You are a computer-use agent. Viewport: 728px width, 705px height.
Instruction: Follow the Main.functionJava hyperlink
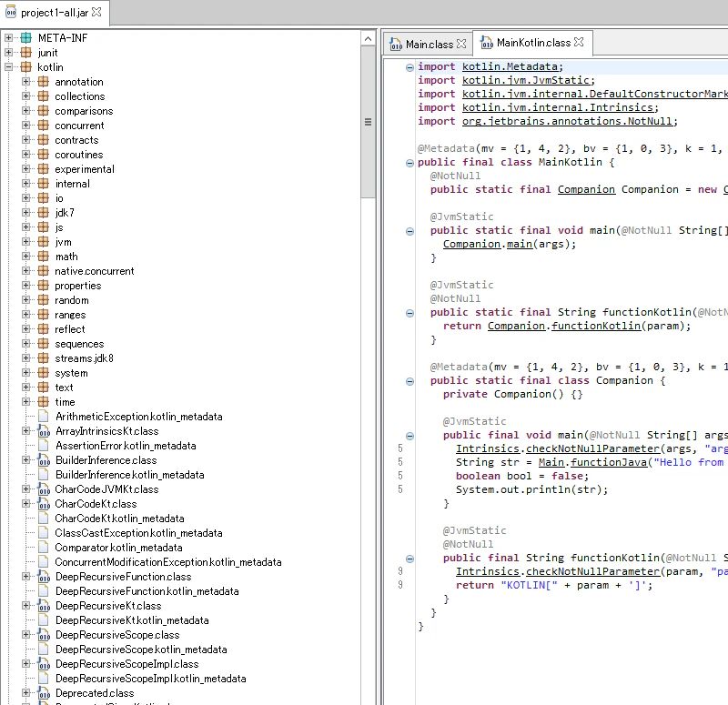click(592, 462)
